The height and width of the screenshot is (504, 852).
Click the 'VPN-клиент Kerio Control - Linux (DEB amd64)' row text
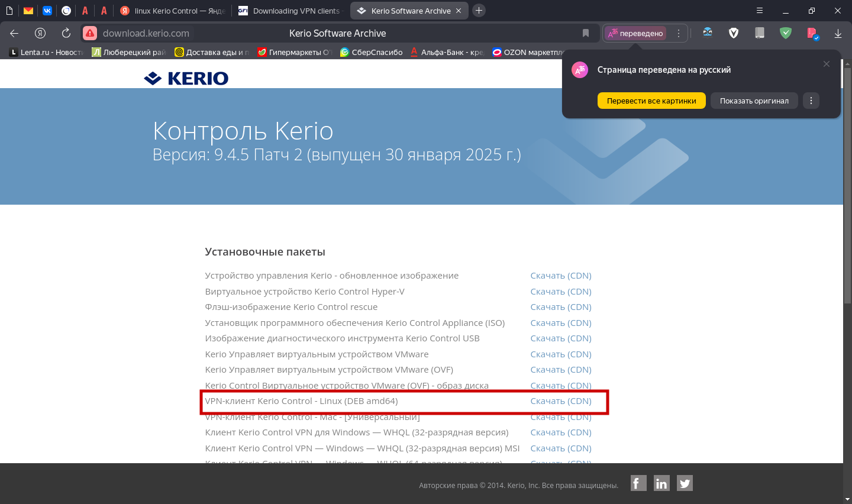pos(301,401)
